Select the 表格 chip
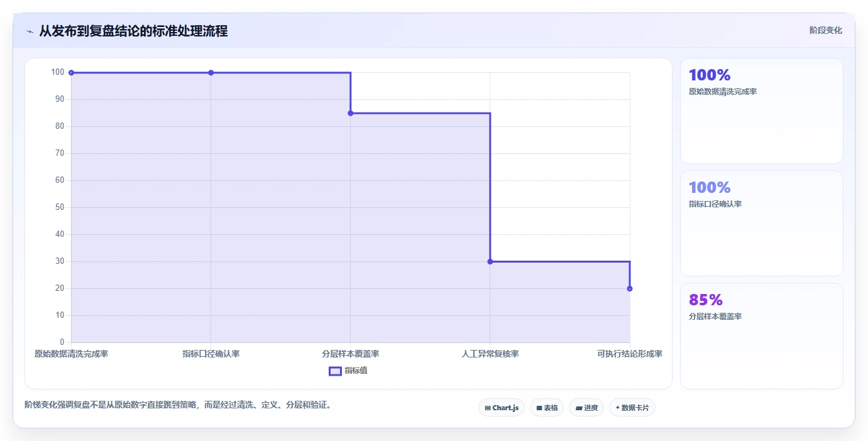This screenshot has height=441, width=868. tap(547, 408)
